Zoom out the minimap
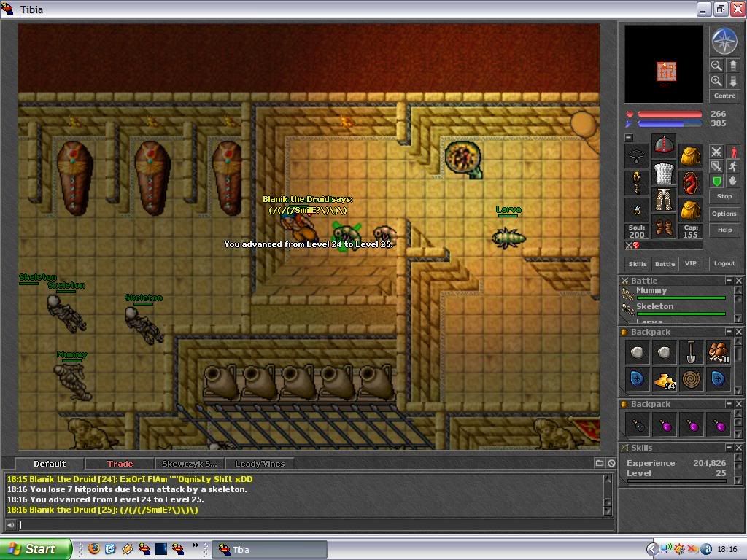The image size is (747, 560). (716, 65)
